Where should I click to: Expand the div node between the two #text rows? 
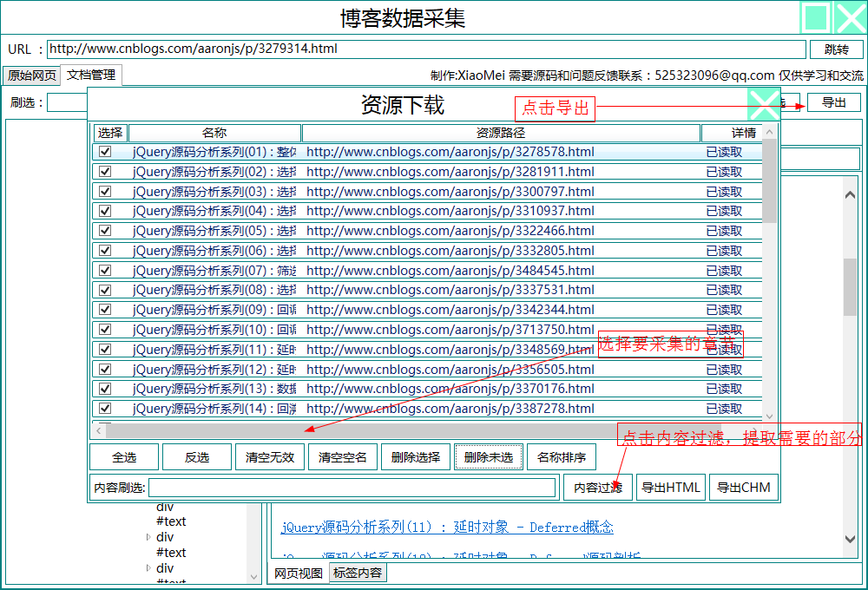(x=148, y=537)
